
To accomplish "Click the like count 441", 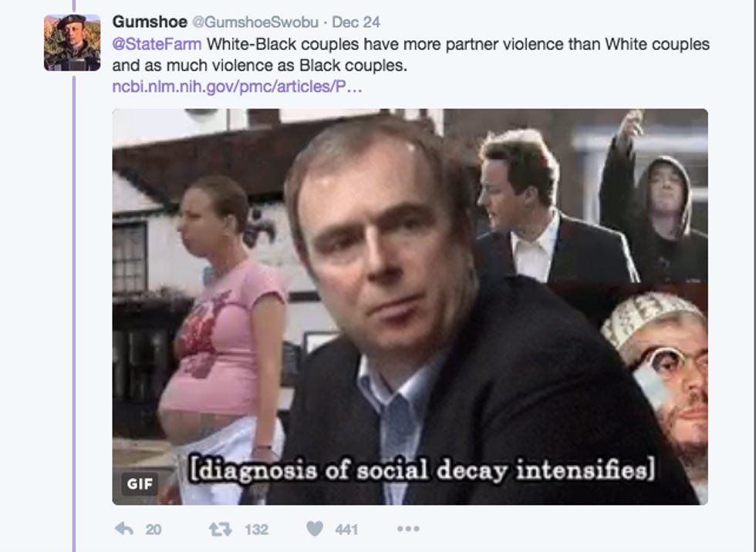I will tap(346, 530).
